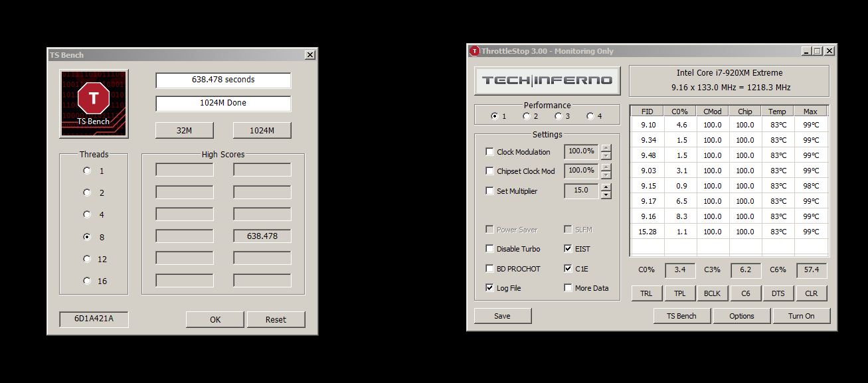Decrease Set Multiplier with down arrow
Image resolution: width=868 pixels, height=383 pixels.
[606, 195]
